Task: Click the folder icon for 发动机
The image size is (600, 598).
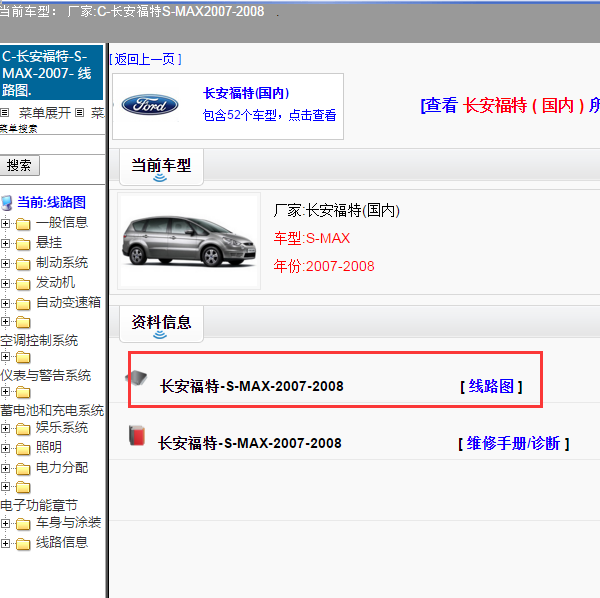Action: [x=23, y=284]
